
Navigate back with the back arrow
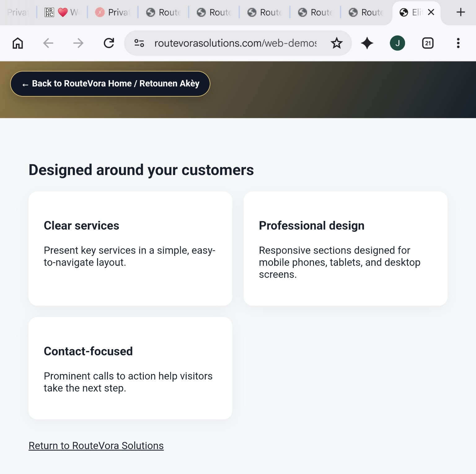pyautogui.click(x=48, y=43)
